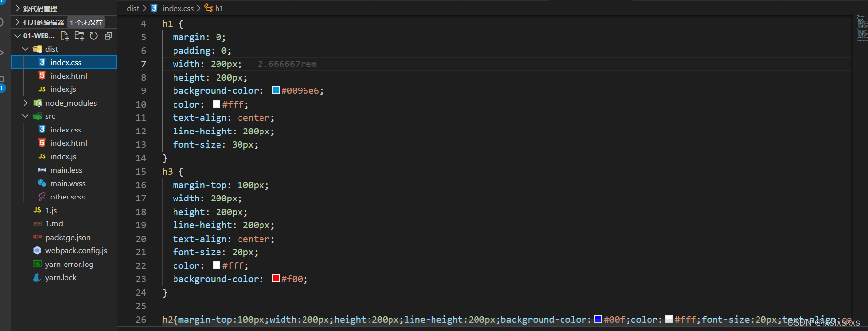This screenshot has height=331, width=868.
Task: Click the unsaved count badge in open editors
Action: [86, 22]
